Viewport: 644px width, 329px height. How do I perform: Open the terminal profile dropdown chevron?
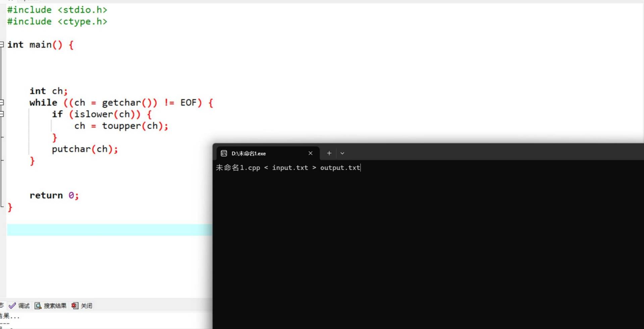pyautogui.click(x=342, y=153)
